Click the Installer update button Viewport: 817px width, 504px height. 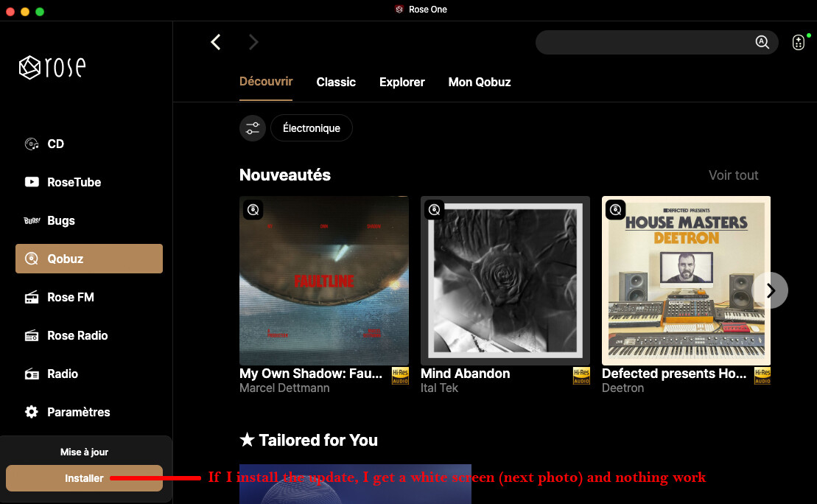coord(85,478)
